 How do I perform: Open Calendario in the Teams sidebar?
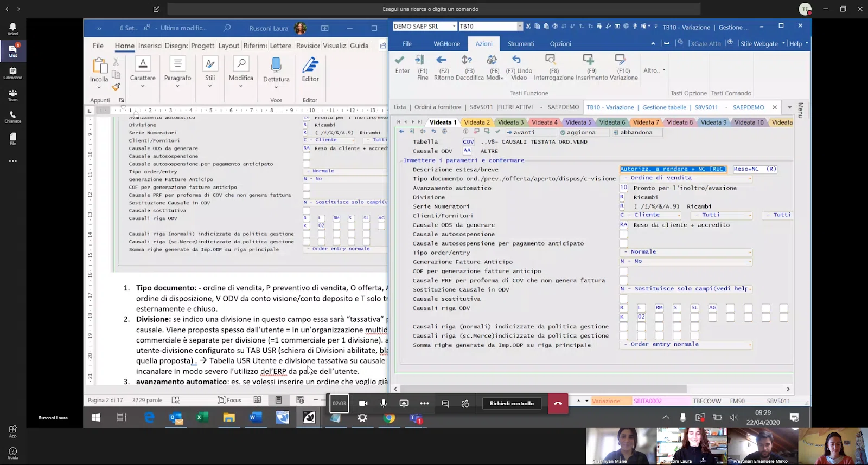coord(13,73)
